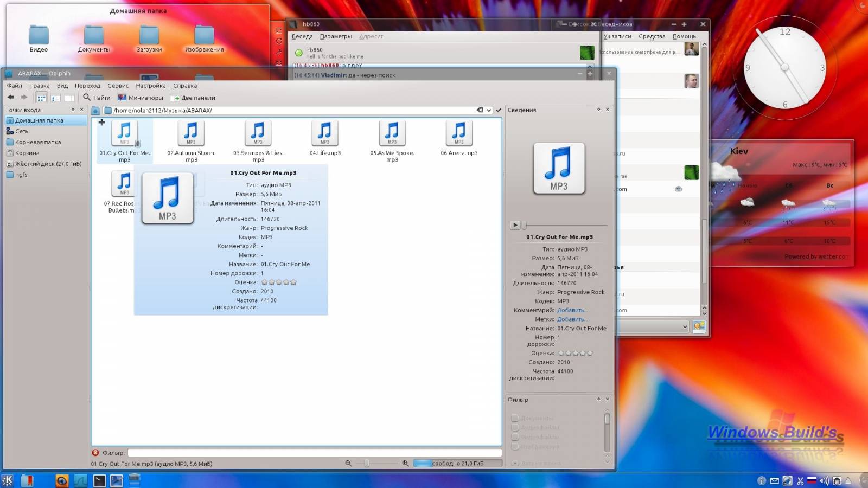Play preview in Сведения panel

pos(515,225)
